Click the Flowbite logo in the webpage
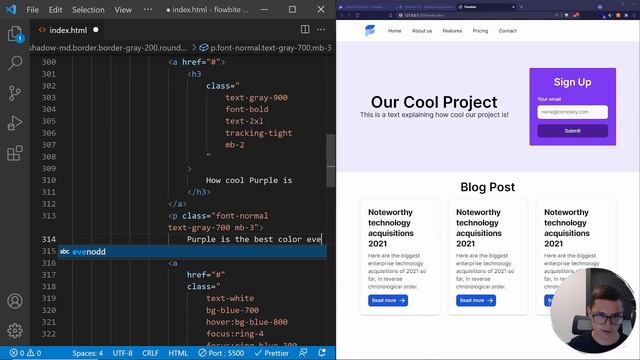640x360 pixels. click(x=370, y=31)
